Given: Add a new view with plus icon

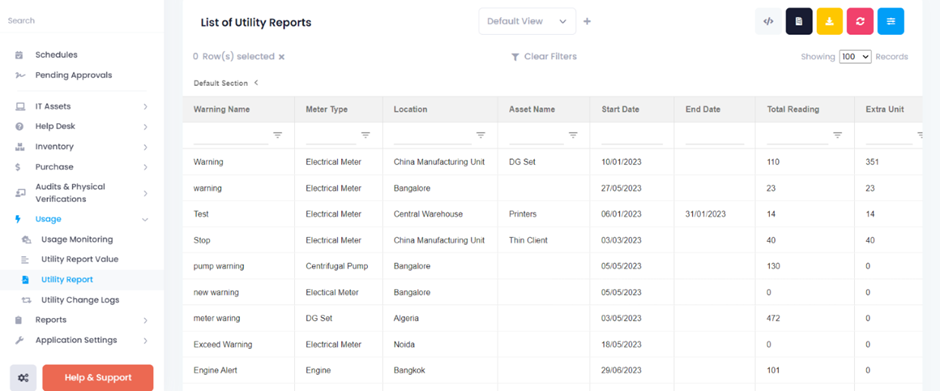Looking at the screenshot, I should tap(587, 22).
